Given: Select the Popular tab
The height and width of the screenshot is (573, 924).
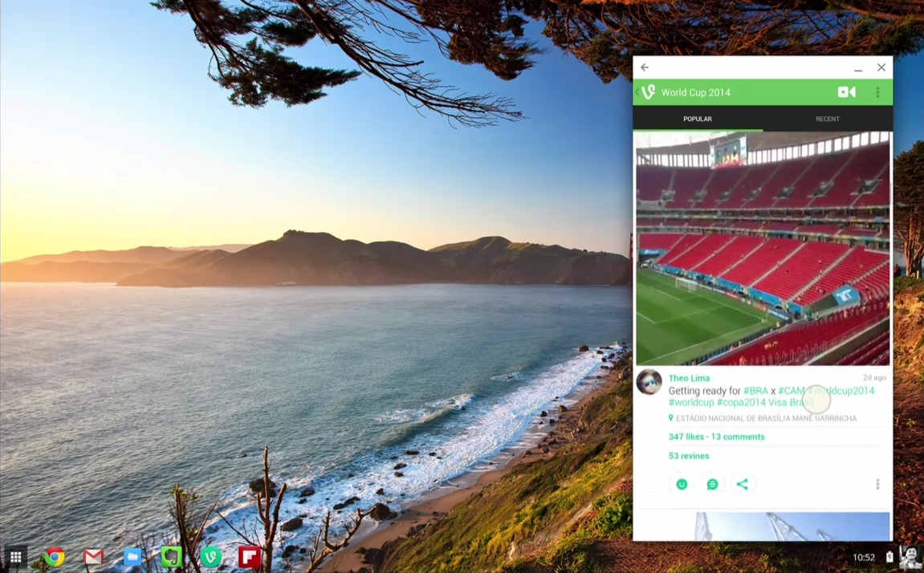Looking at the screenshot, I should (x=698, y=119).
